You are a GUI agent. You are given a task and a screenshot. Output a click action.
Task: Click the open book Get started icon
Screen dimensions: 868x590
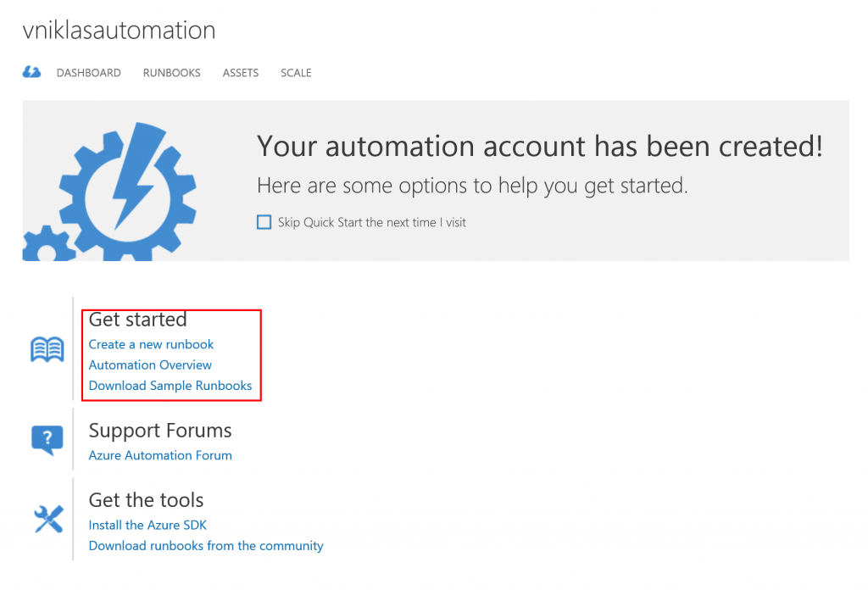coord(47,349)
